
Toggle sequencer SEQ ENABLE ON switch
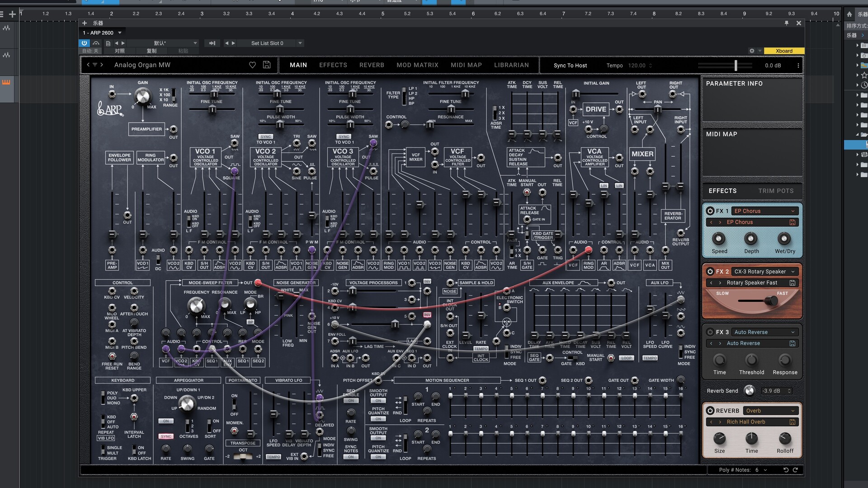(351, 401)
